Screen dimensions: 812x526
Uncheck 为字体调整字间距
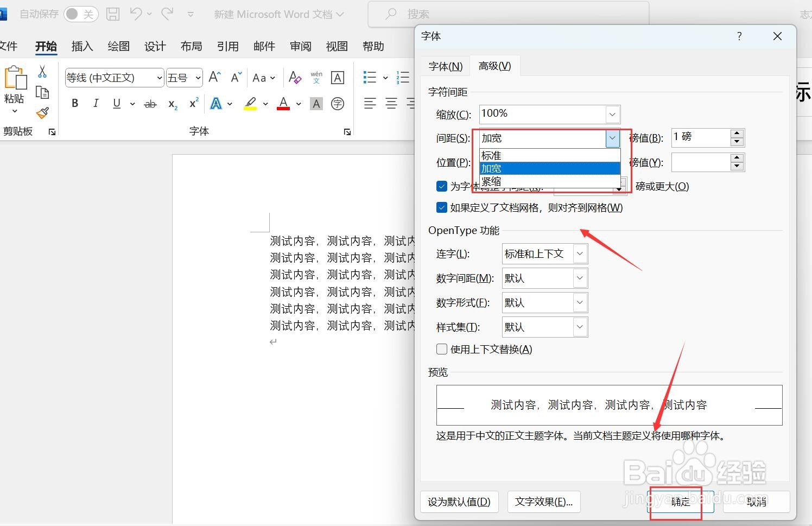(441, 186)
